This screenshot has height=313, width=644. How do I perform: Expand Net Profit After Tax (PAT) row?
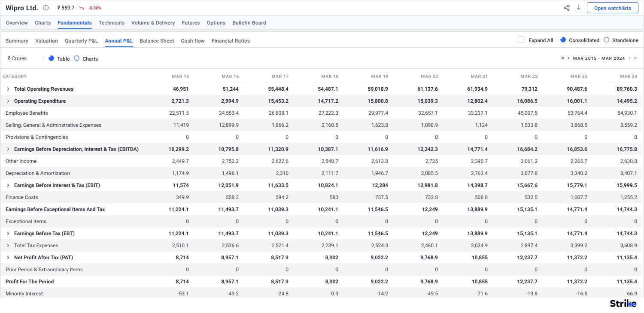[x=8, y=258]
